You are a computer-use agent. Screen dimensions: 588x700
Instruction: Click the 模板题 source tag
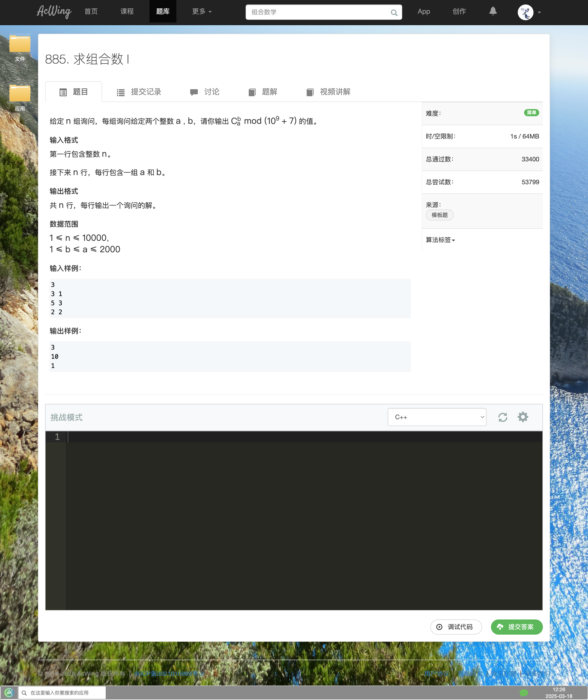439,215
